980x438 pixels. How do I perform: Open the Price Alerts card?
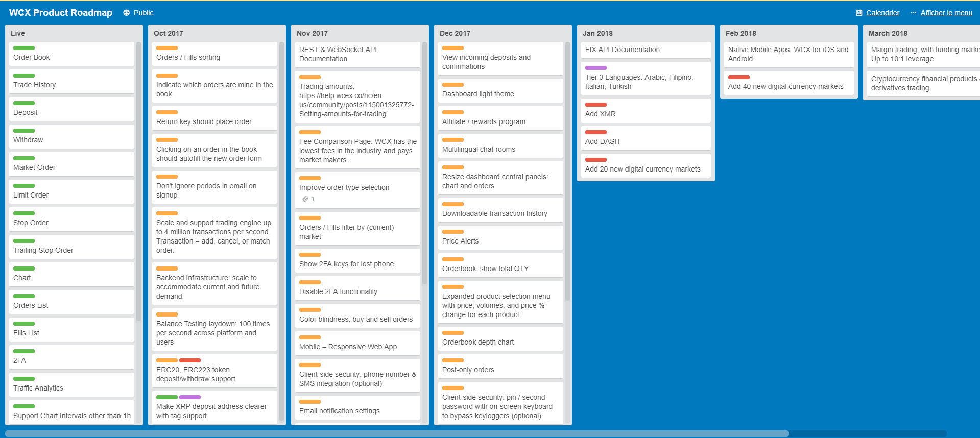tap(500, 237)
